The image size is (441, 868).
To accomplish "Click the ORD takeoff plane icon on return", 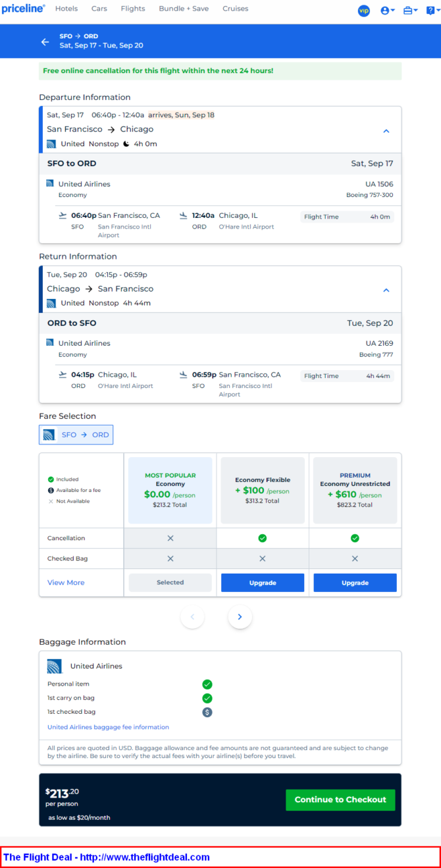I will (x=63, y=375).
